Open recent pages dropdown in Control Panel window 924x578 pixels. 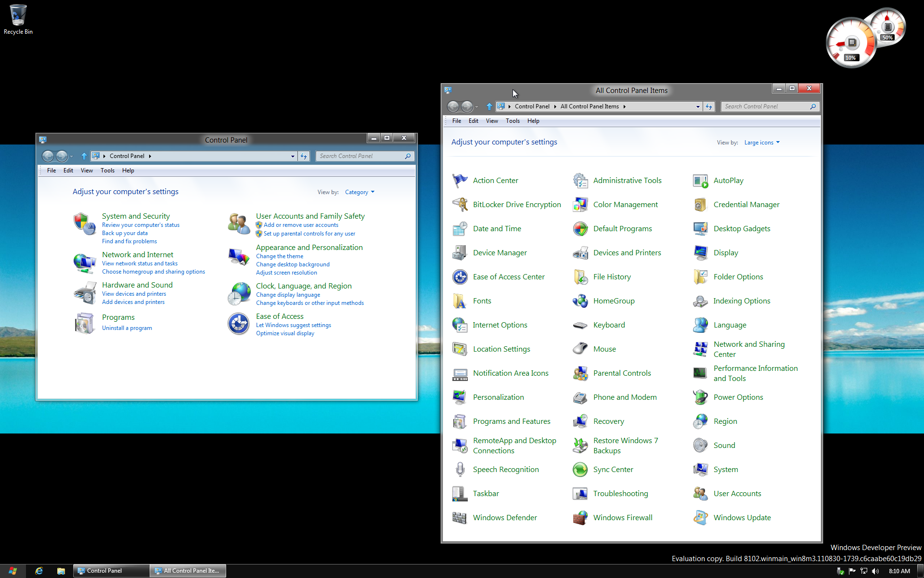[71, 156]
